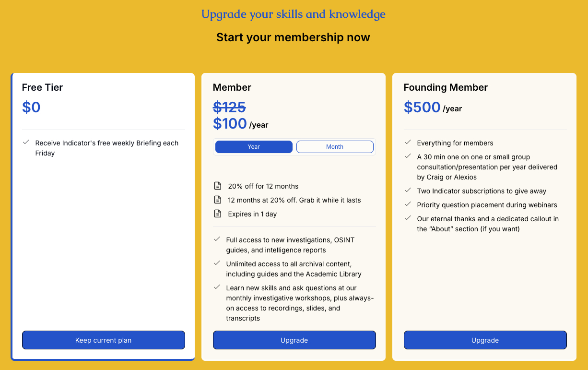This screenshot has width=588, height=370.
Task: Upgrade to the Founding Member plan
Action: coord(485,340)
